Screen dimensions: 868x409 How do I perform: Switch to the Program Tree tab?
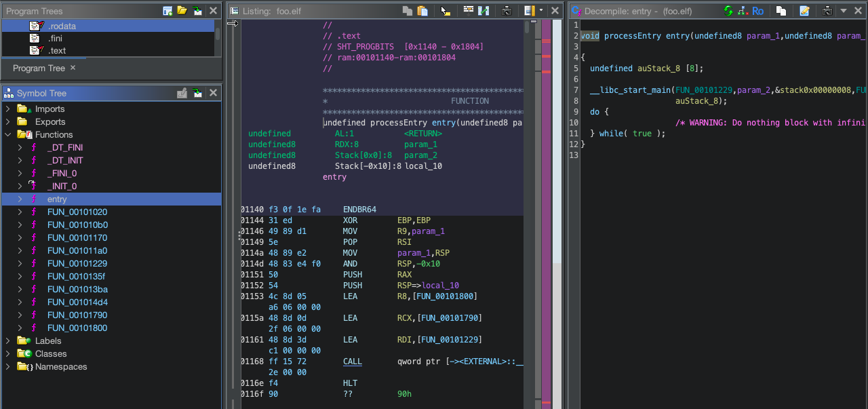pos(39,68)
